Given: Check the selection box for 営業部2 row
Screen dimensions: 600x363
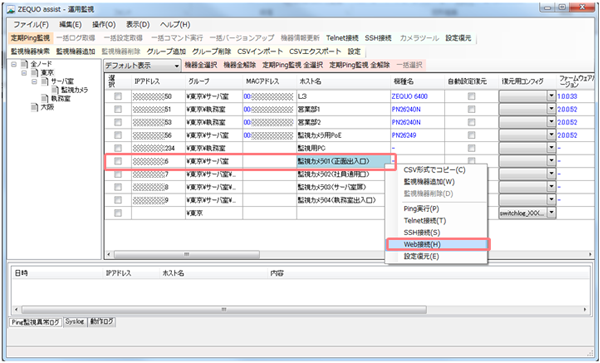Looking at the screenshot, I should 118,122.
